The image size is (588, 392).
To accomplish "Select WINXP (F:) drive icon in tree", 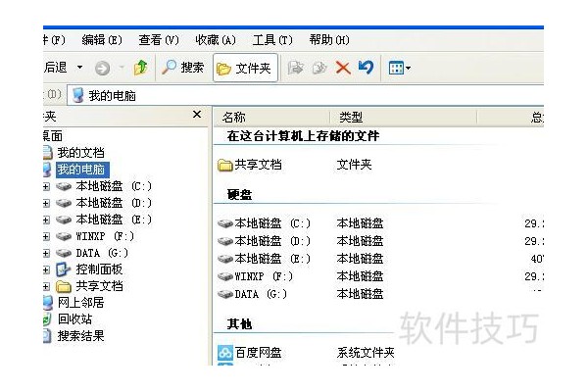I will click(x=64, y=236).
